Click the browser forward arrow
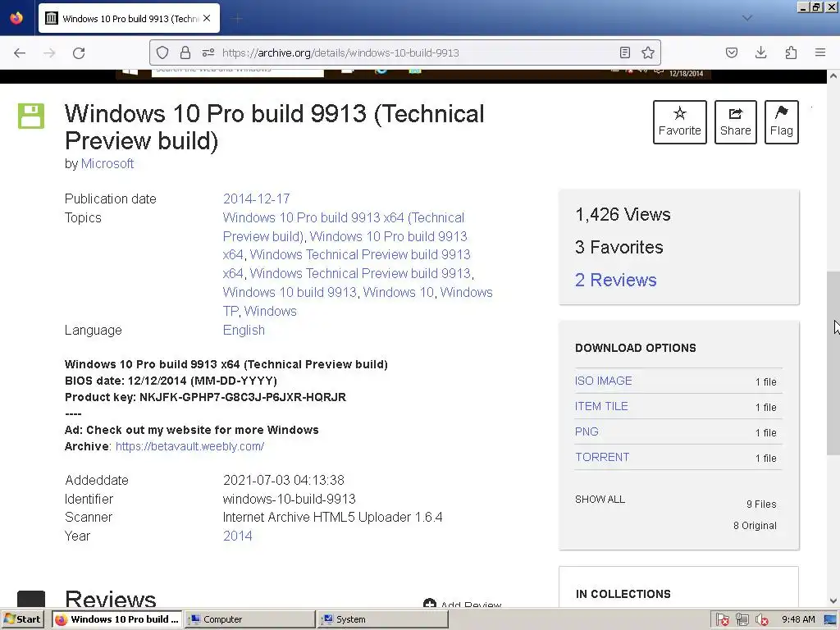This screenshot has height=630, width=840. point(49,53)
